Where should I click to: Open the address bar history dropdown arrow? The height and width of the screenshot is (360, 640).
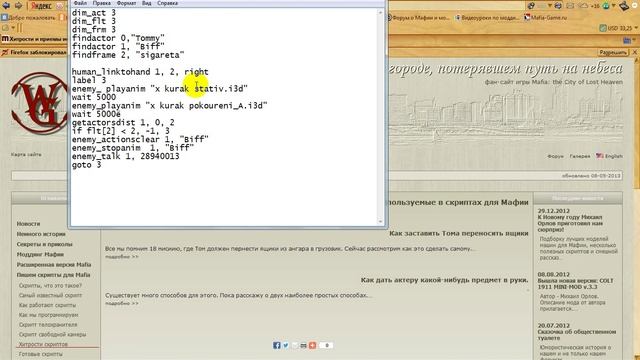550,6
